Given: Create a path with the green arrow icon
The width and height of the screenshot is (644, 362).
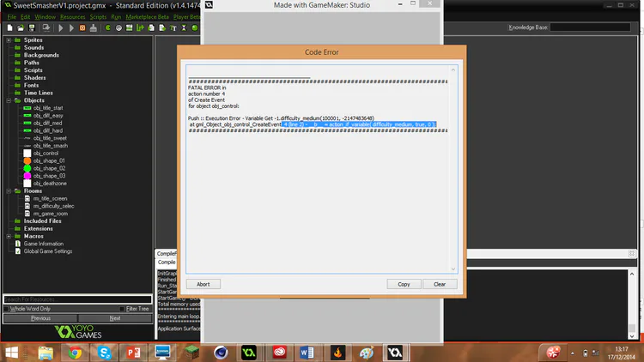Looking at the screenshot, I should click(140, 28).
